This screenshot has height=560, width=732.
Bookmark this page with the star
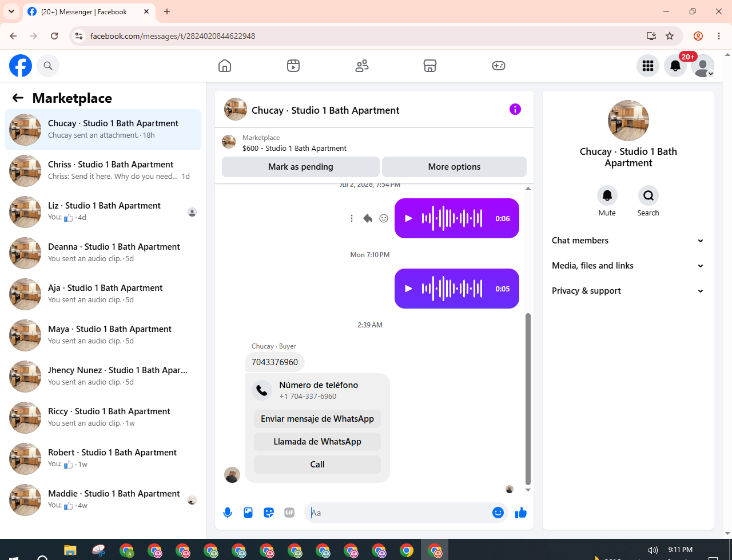click(670, 36)
